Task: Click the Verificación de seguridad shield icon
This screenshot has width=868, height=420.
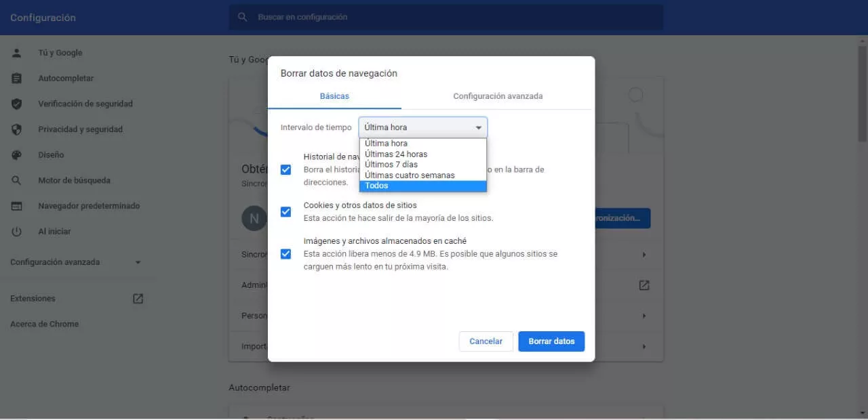Action: pos(17,104)
